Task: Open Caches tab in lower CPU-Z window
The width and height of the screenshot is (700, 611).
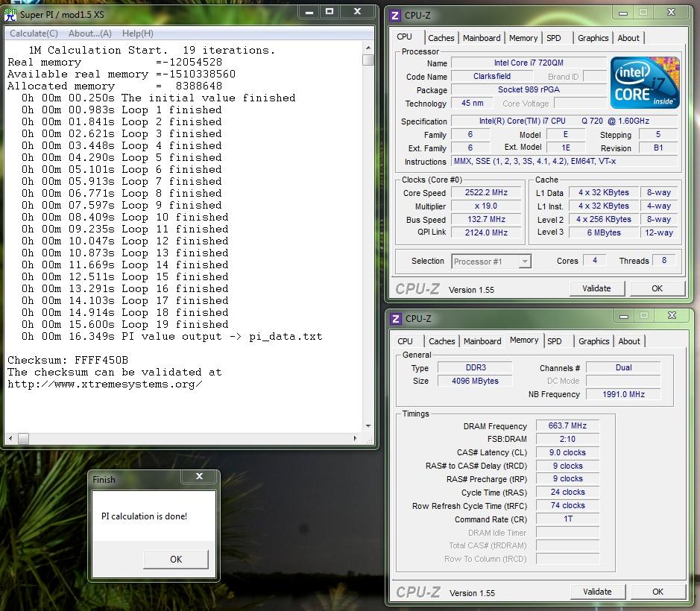Action: tap(441, 341)
